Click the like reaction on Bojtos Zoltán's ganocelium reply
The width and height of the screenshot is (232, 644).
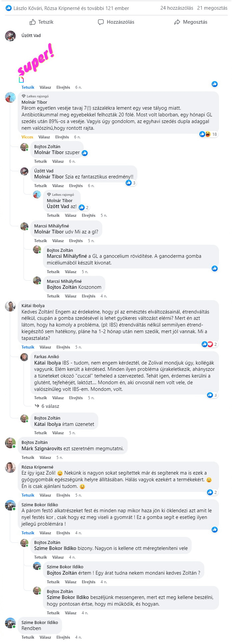[x=215, y=268]
